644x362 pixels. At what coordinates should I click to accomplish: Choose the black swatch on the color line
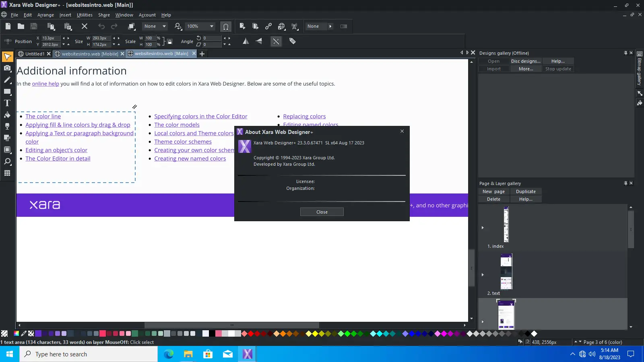pyautogui.click(x=212, y=333)
